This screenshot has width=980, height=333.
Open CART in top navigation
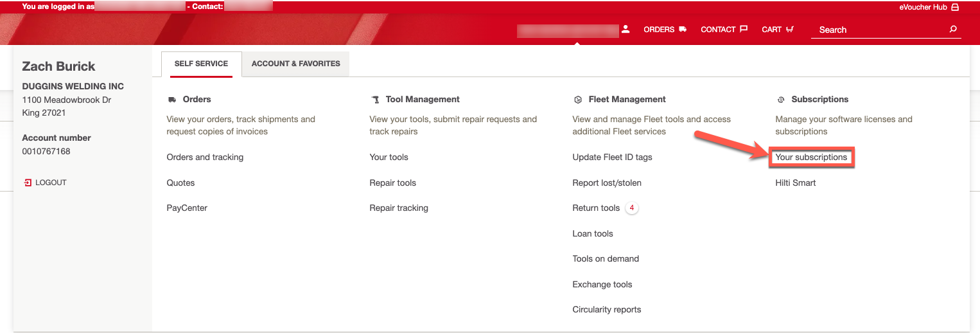click(771, 30)
